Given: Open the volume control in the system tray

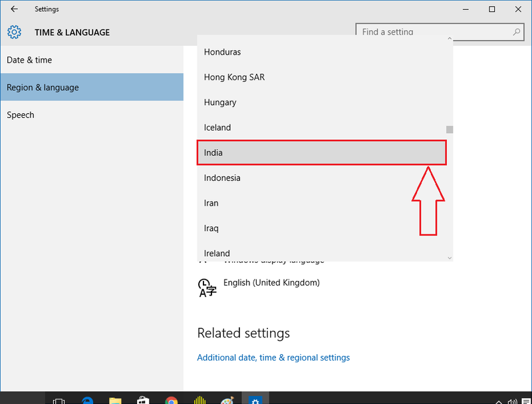Looking at the screenshot, I should click(512, 401).
